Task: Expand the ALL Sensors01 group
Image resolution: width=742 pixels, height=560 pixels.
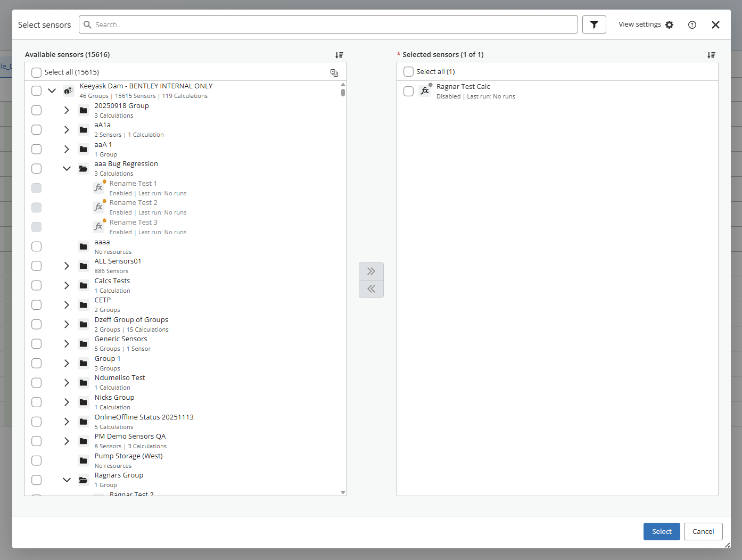Action: point(67,266)
